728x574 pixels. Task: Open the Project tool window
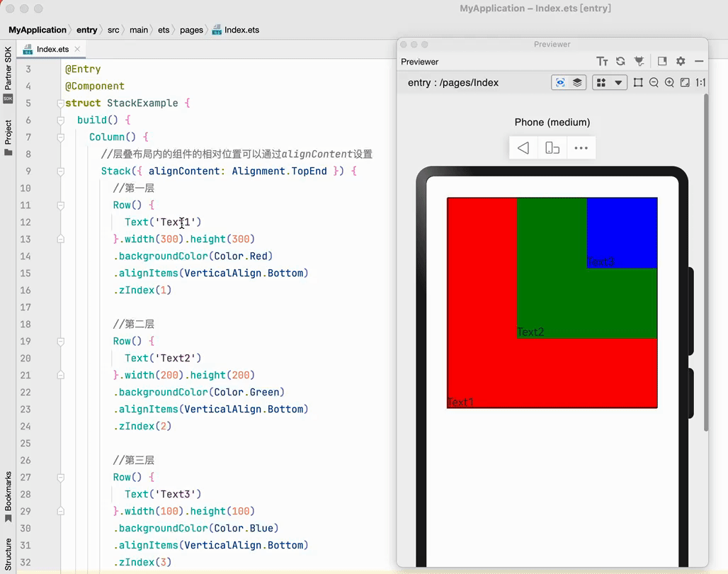[x=8, y=138]
